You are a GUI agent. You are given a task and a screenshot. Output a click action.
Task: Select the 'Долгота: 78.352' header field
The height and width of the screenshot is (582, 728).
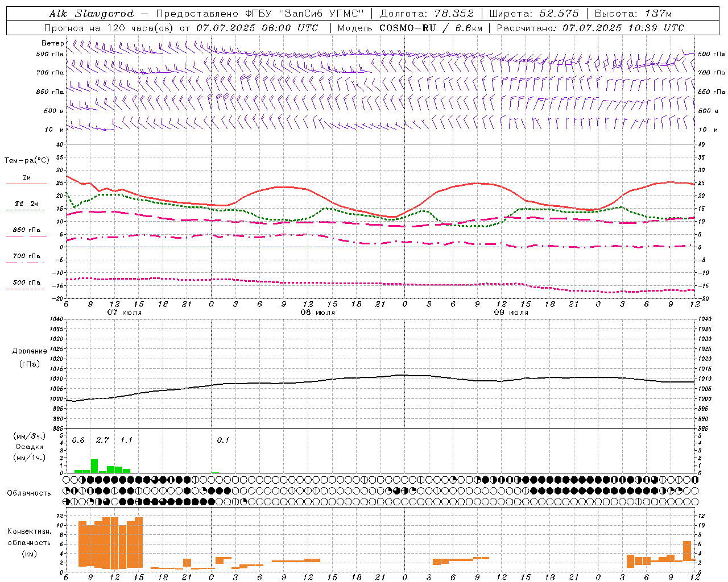427,14
